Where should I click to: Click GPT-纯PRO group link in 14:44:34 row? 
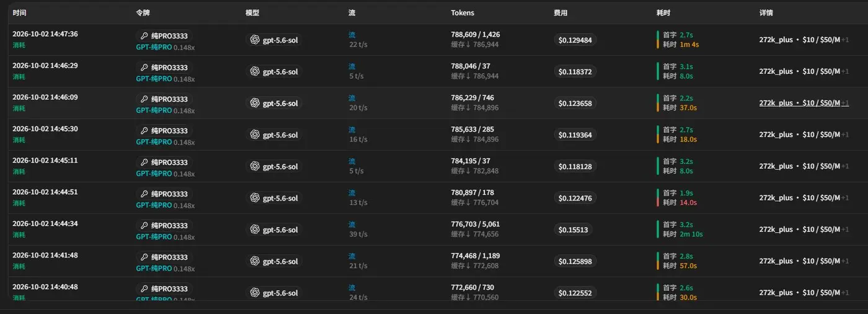[x=154, y=237]
